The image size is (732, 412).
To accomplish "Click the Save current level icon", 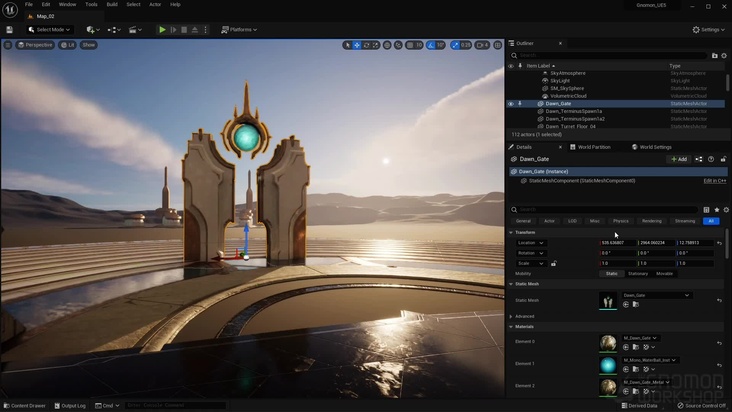I will pos(9,30).
